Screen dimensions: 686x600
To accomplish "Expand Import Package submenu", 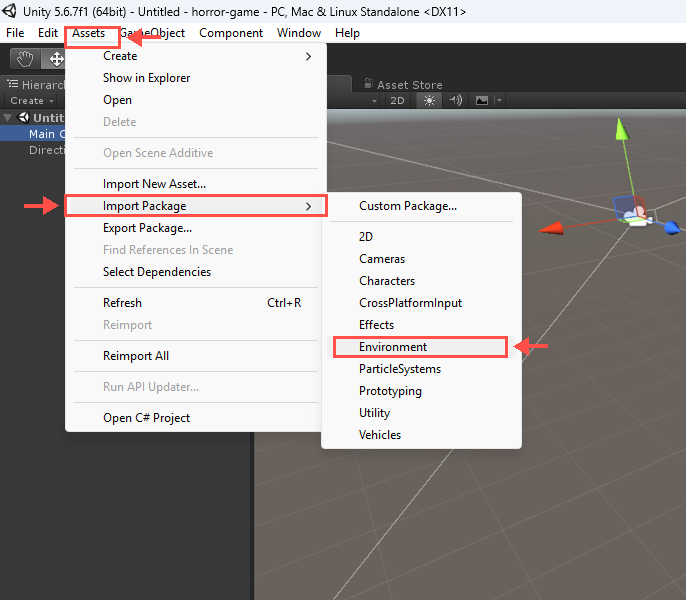I will click(196, 206).
